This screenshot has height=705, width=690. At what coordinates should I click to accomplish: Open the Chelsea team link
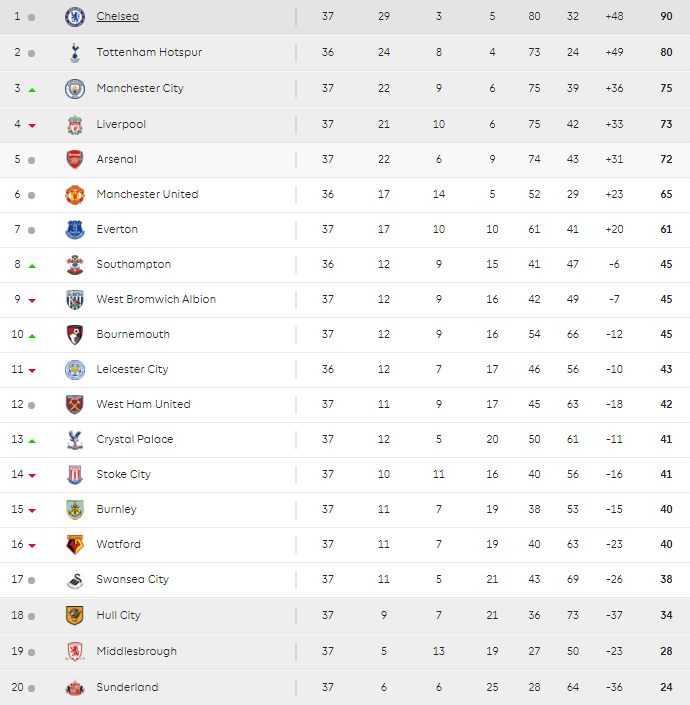pyautogui.click(x=118, y=16)
